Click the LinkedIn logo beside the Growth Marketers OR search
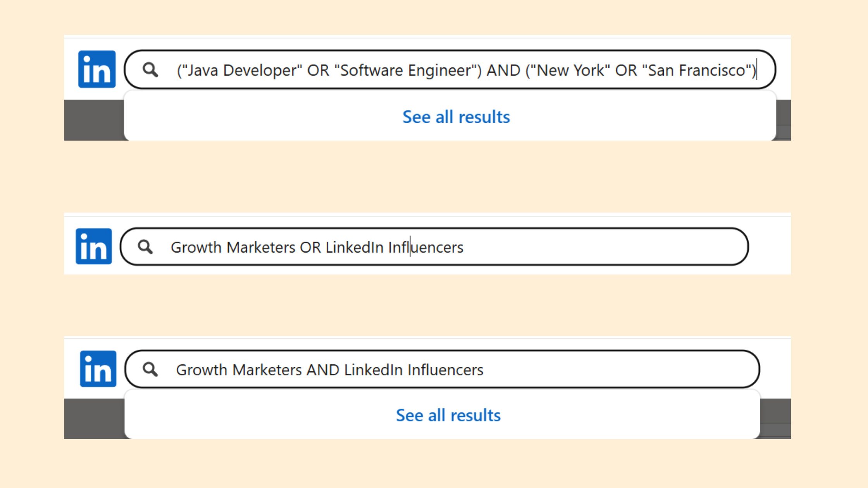Image resolution: width=868 pixels, height=488 pixels. tap(94, 246)
